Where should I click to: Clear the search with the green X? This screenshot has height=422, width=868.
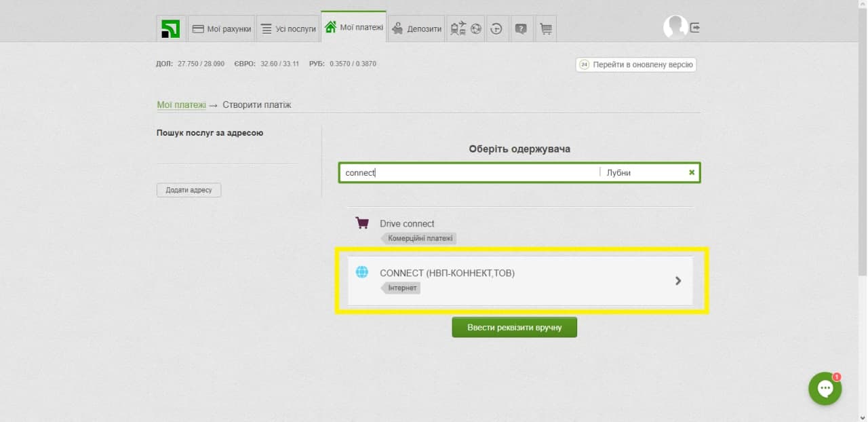(x=692, y=172)
